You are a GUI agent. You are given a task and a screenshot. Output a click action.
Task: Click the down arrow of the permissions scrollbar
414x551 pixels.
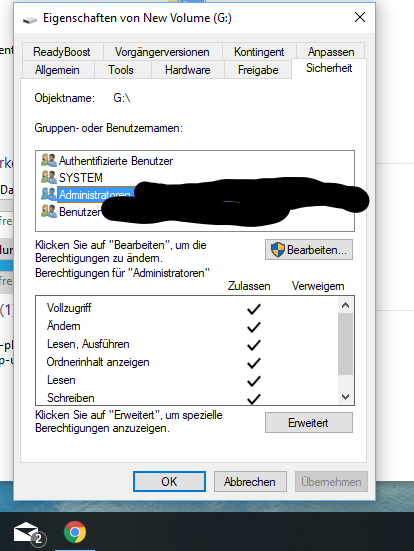(345, 397)
